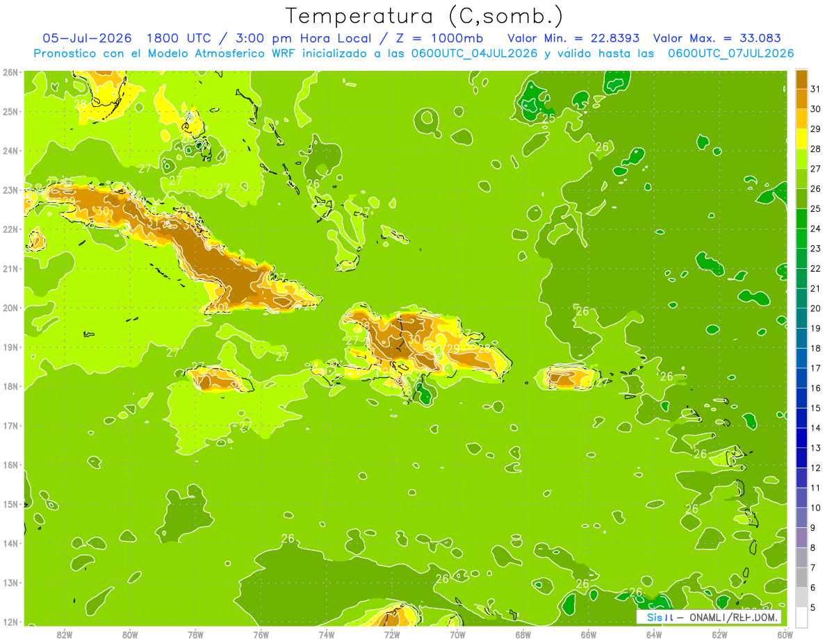
Task: Select the '24N' latitude axis label
Action: pyautogui.click(x=10, y=151)
